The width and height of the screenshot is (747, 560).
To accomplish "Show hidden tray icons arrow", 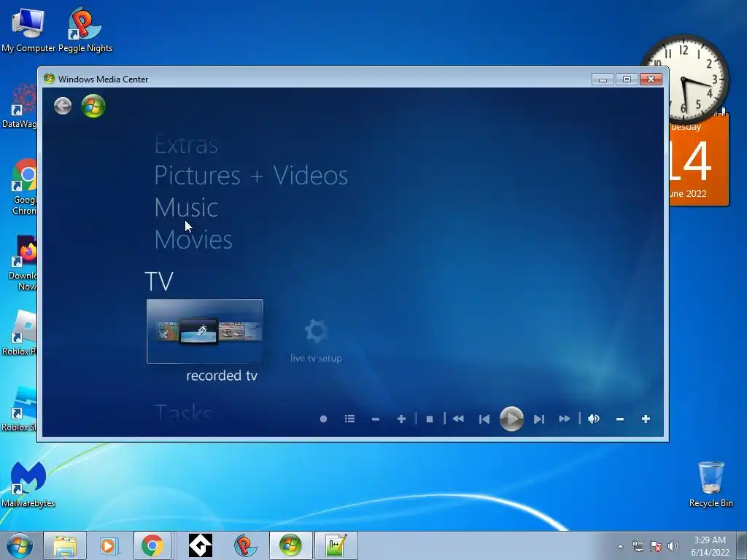I will pos(620,546).
